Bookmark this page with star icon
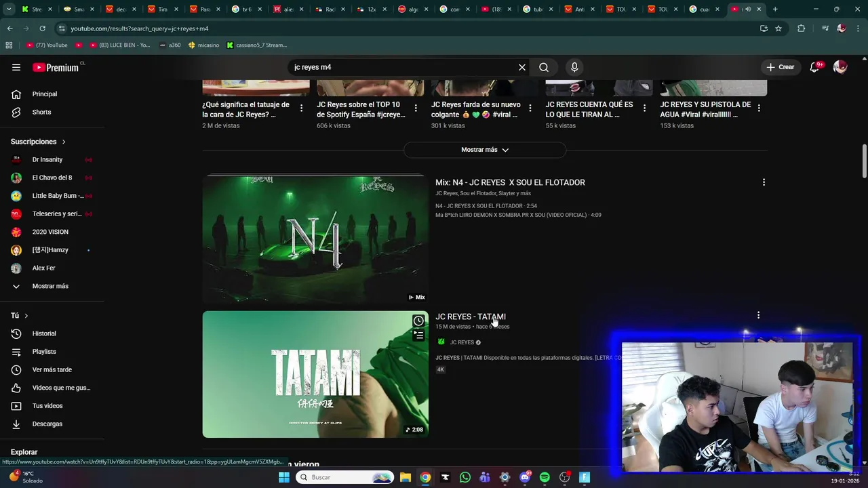Viewport: 868px width, 488px height. [778, 28]
